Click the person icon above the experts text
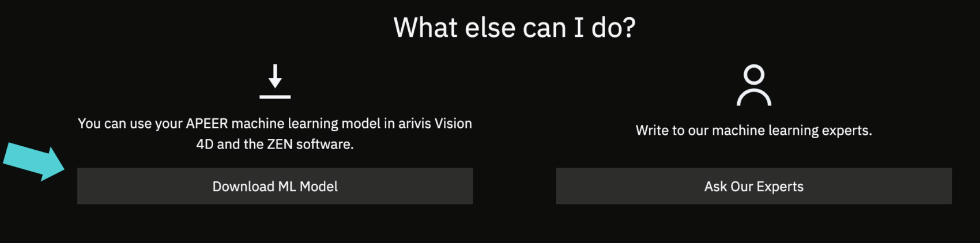Screen dimensions: 980x243 (753, 85)
